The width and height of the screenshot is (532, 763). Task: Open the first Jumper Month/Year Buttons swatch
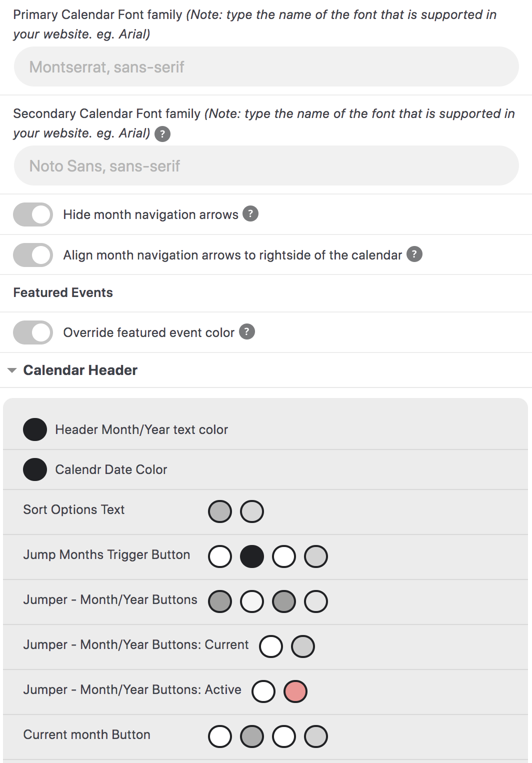[x=220, y=601]
